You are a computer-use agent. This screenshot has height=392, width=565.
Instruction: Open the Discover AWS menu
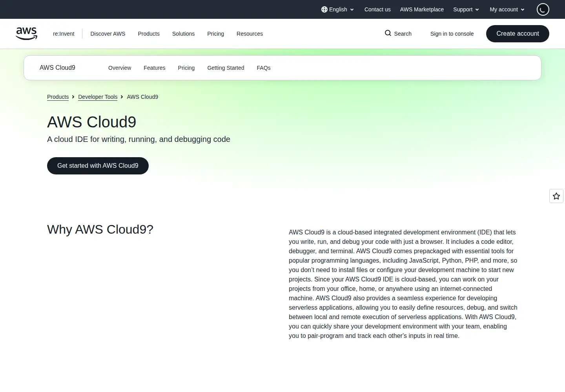[108, 34]
